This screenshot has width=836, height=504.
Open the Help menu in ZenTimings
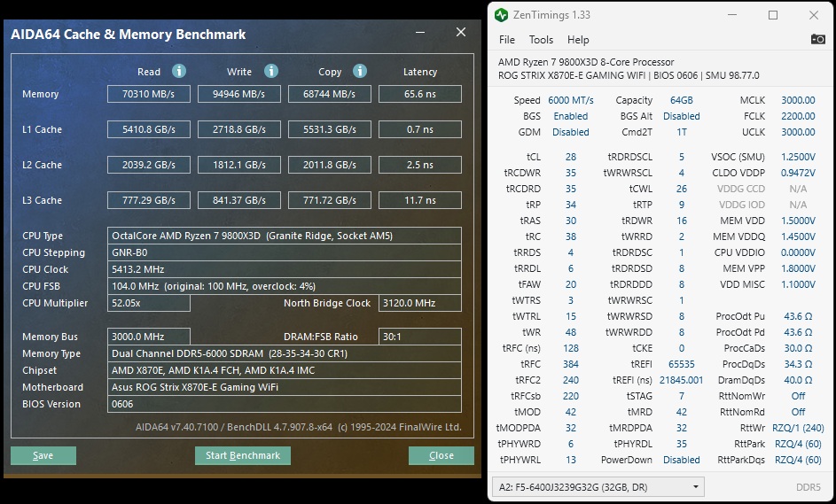578,40
